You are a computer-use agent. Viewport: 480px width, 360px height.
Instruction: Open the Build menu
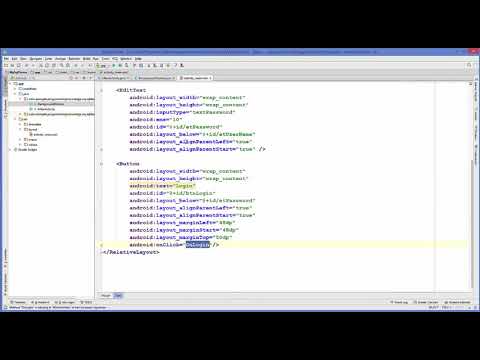tap(87, 59)
